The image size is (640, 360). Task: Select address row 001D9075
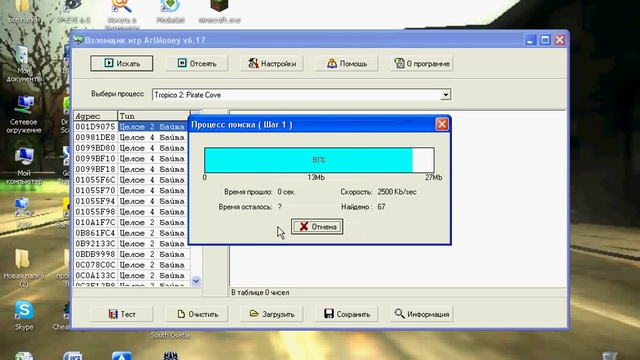[x=131, y=127]
